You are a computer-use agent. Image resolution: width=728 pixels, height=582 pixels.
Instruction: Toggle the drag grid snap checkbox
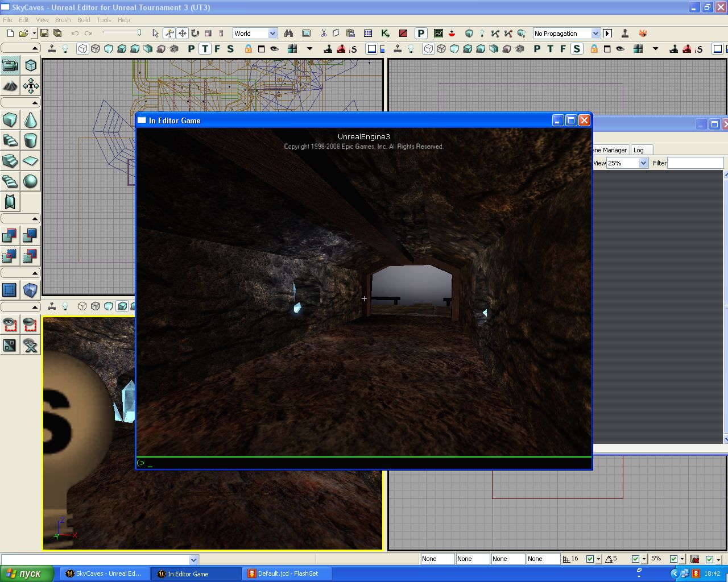(x=590, y=559)
